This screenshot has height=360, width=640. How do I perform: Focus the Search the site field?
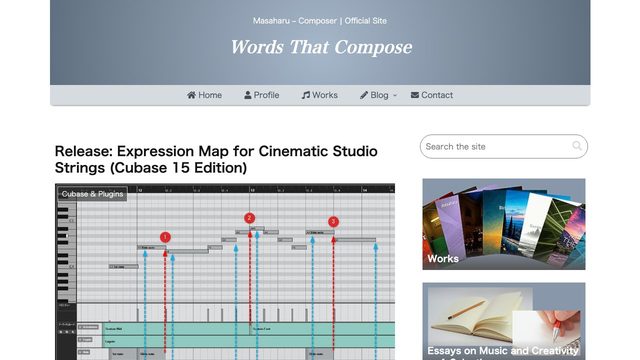(x=504, y=147)
